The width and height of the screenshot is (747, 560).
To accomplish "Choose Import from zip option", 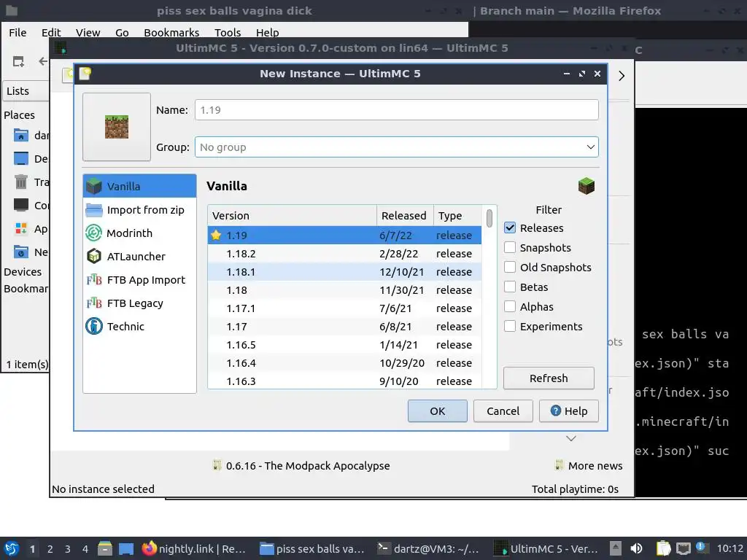I will coord(139,210).
